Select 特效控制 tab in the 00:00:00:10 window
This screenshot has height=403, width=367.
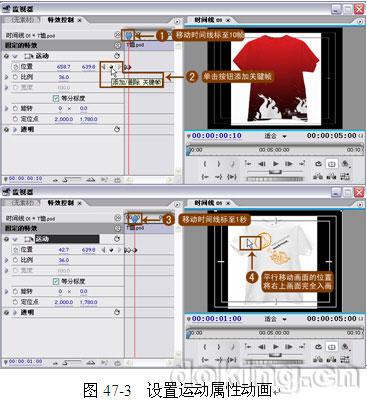click(60, 20)
